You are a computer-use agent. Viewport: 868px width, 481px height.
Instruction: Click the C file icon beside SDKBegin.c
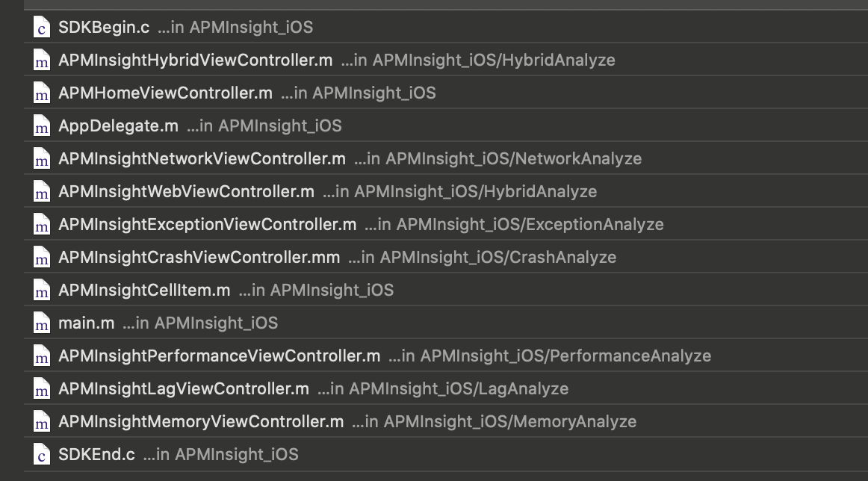tap(42, 27)
